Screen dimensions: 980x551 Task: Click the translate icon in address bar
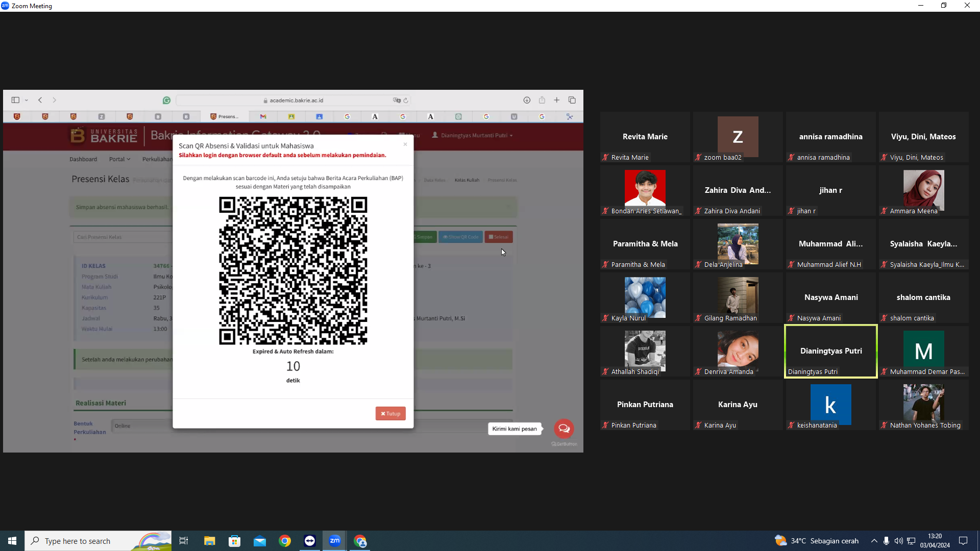tap(397, 101)
